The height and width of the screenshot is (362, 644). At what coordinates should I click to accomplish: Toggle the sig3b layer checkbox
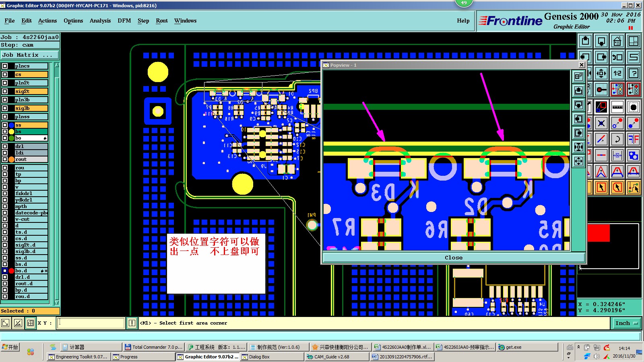click(5, 108)
